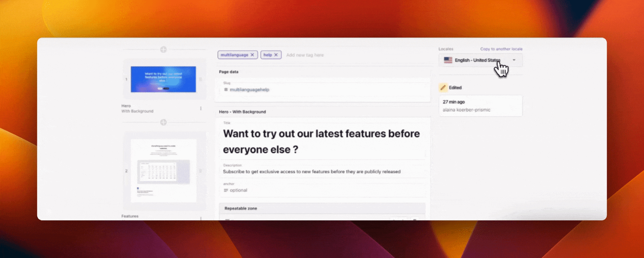644x258 pixels.
Task: Click the Page data heading
Action: (229, 72)
